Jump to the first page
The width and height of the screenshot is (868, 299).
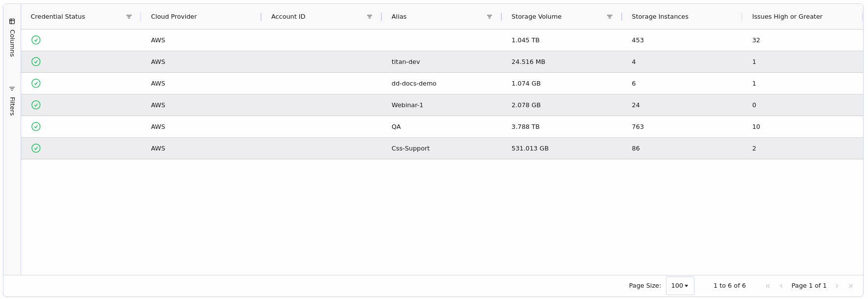point(768,286)
